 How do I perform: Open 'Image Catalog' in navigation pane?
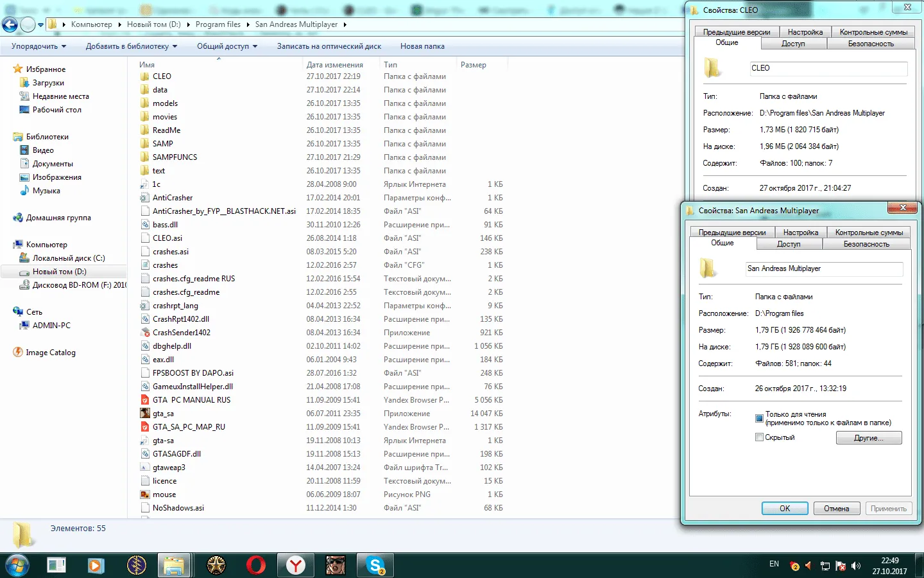(x=51, y=353)
